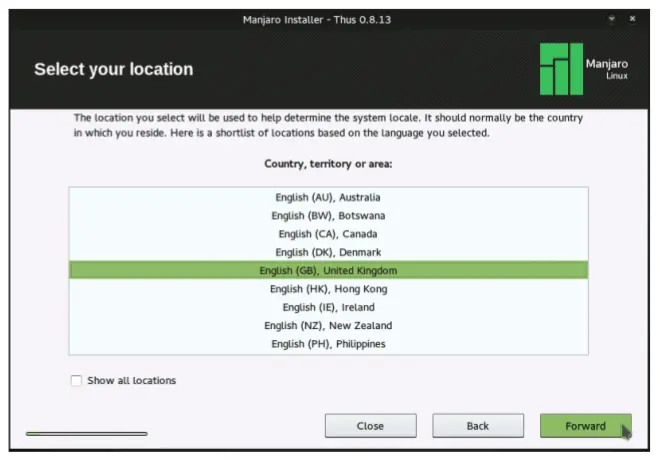This screenshot has width=660, height=460.
Task: Pick English (DK), Denmark entry
Action: pyautogui.click(x=328, y=252)
